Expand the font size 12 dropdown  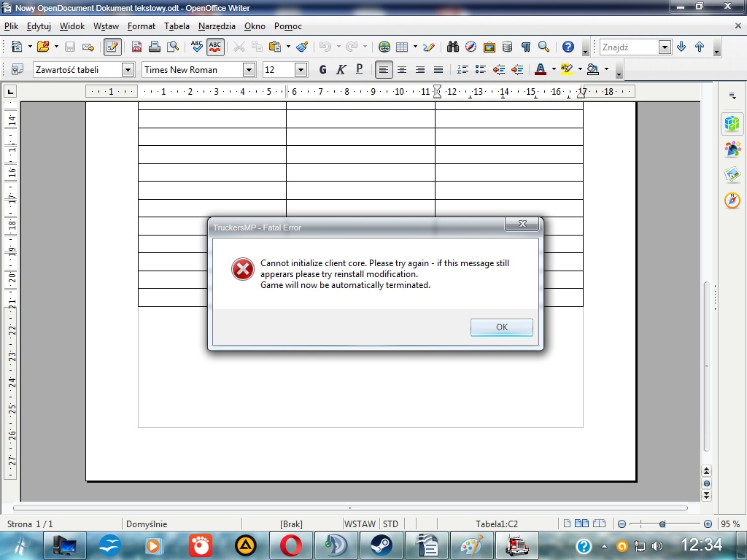(x=301, y=70)
